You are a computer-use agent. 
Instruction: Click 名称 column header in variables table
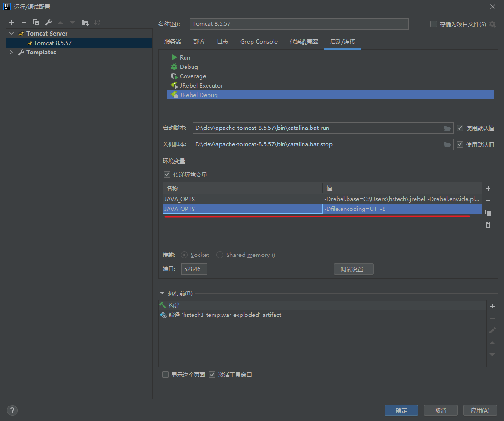pyautogui.click(x=243, y=188)
